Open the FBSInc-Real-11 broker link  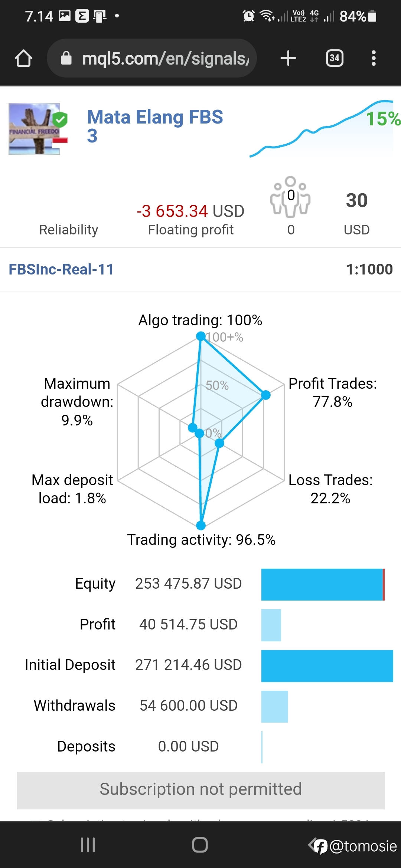pos(61,269)
